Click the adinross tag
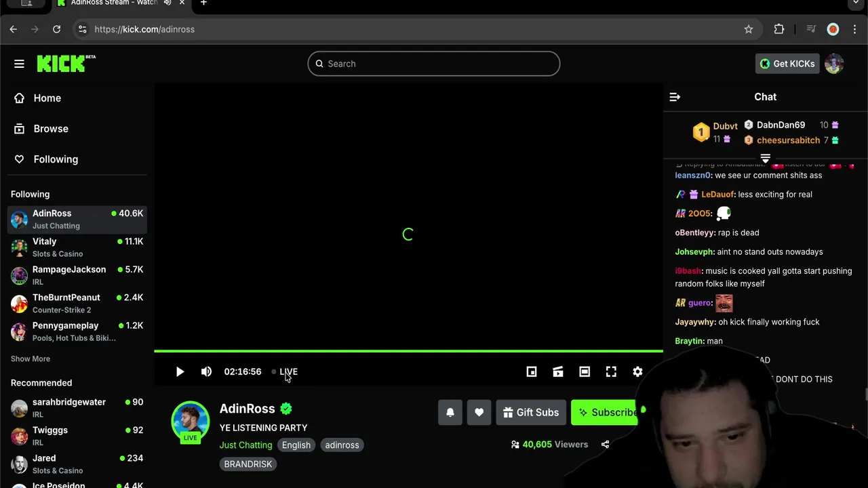 (342, 445)
